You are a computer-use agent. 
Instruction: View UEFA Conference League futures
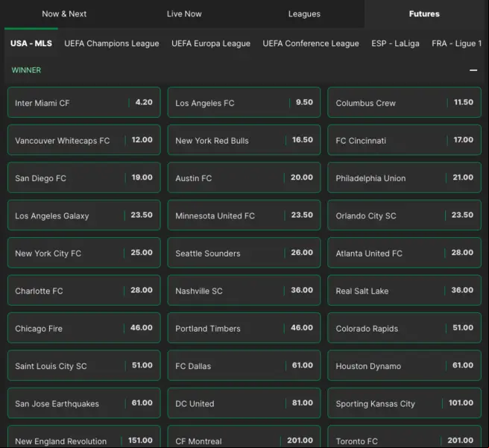311,43
